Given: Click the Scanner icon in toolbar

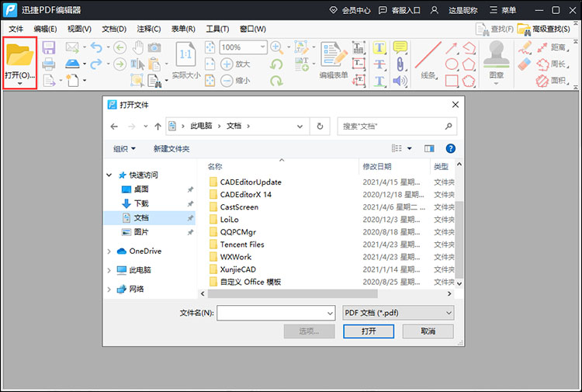Looking at the screenshot, I should tap(72, 64).
